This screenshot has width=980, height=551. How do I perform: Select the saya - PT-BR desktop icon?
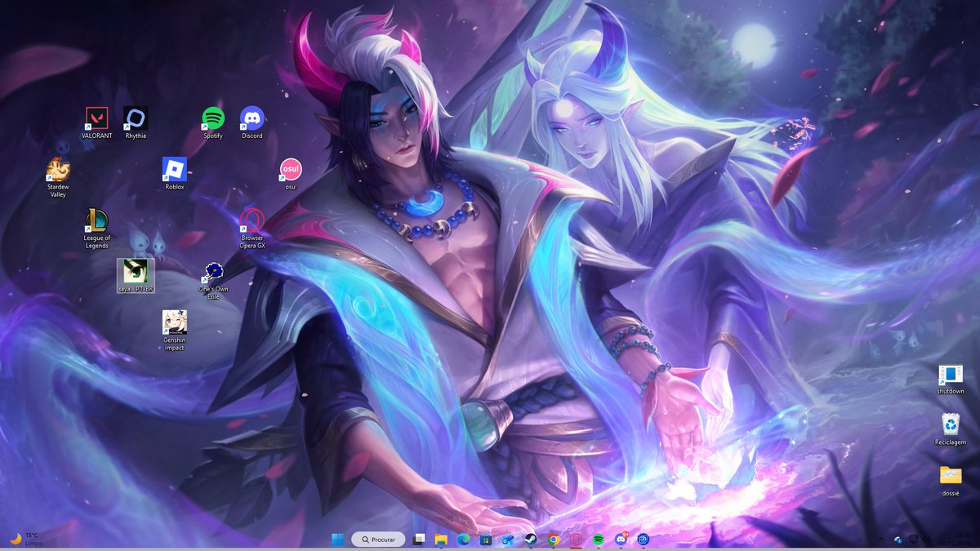(x=136, y=276)
